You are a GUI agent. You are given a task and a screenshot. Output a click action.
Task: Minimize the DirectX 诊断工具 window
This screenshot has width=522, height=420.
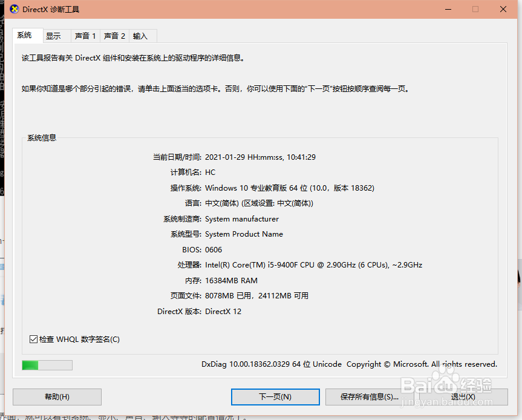pos(446,9)
